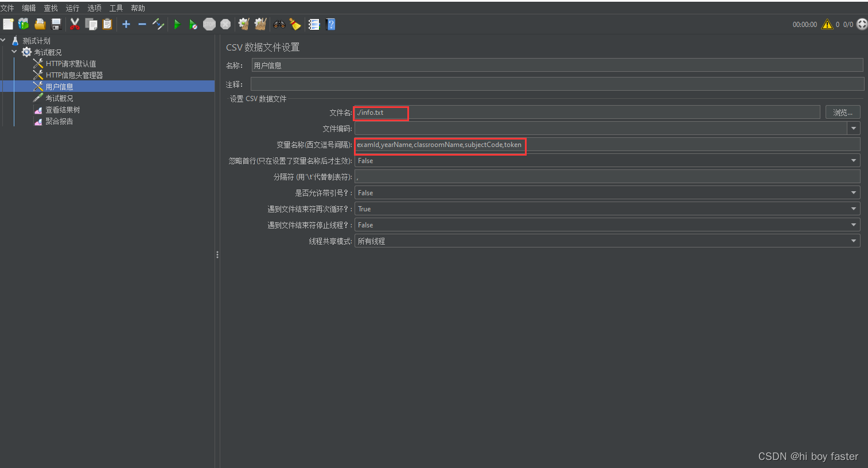Cut the selected element with scissors icon
Screen dimensions: 868x468
point(75,24)
